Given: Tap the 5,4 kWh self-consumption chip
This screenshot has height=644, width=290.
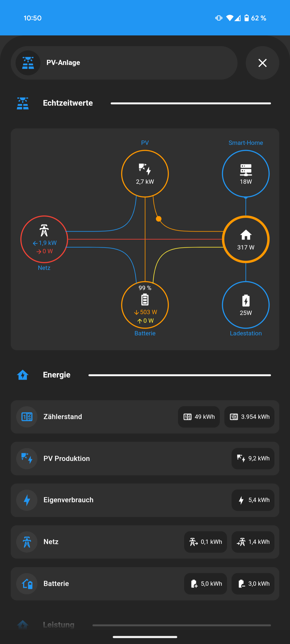Looking at the screenshot, I should [x=253, y=500].
